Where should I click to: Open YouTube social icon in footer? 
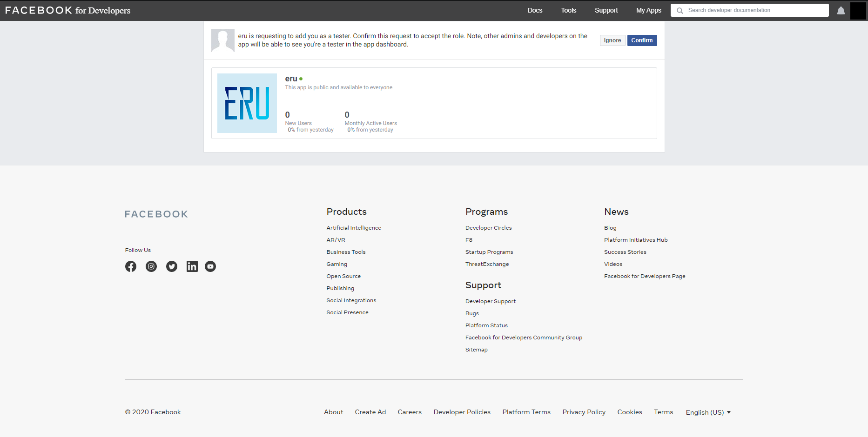pyautogui.click(x=210, y=266)
